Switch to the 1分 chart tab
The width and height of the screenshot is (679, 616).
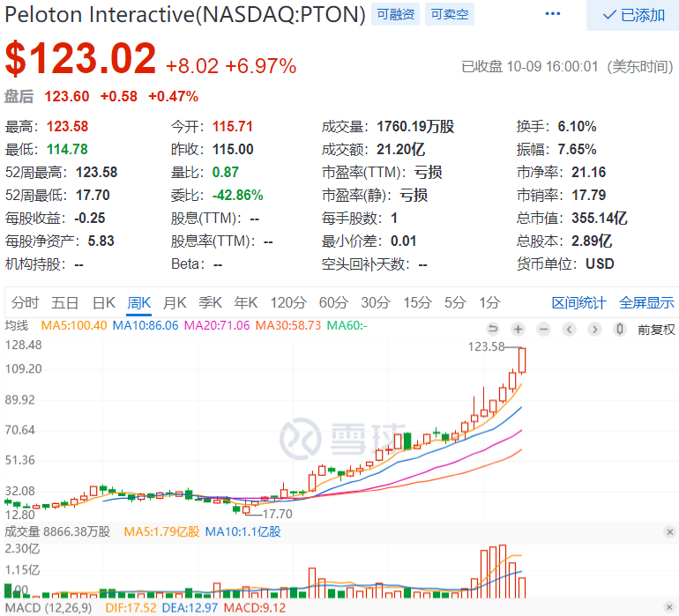pos(489,302)
